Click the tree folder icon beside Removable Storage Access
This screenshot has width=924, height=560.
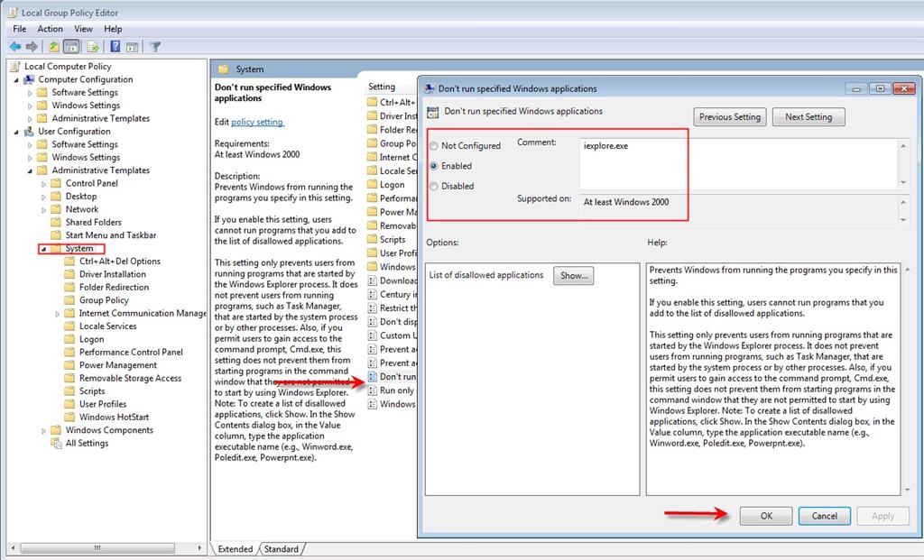[x=69, y=378]
